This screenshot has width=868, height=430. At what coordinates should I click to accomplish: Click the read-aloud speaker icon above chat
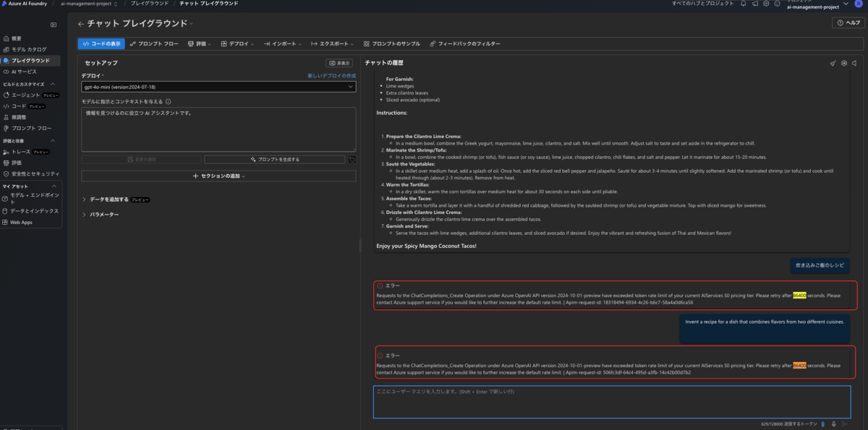(x=854, y=63)
